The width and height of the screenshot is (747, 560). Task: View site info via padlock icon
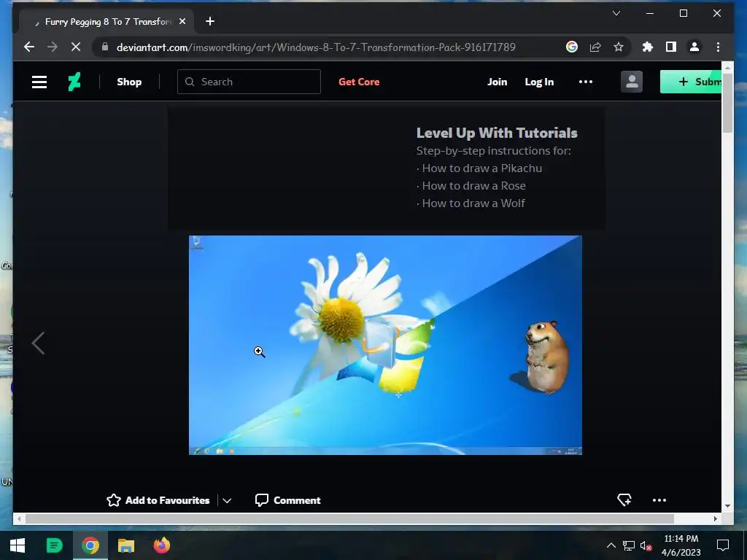[x=105, y=47]
